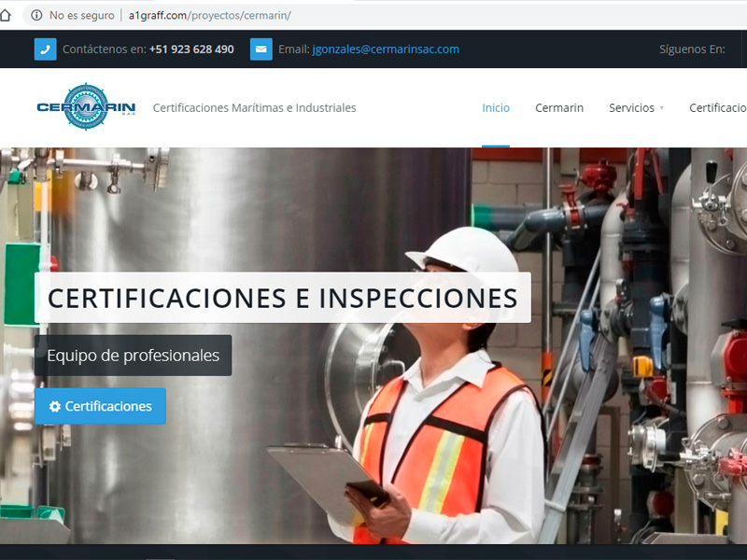Viewport: 747px width, 560px height.
Task: Open the jgonzales@cermarinsac.com email link
Action: (386, 49)
